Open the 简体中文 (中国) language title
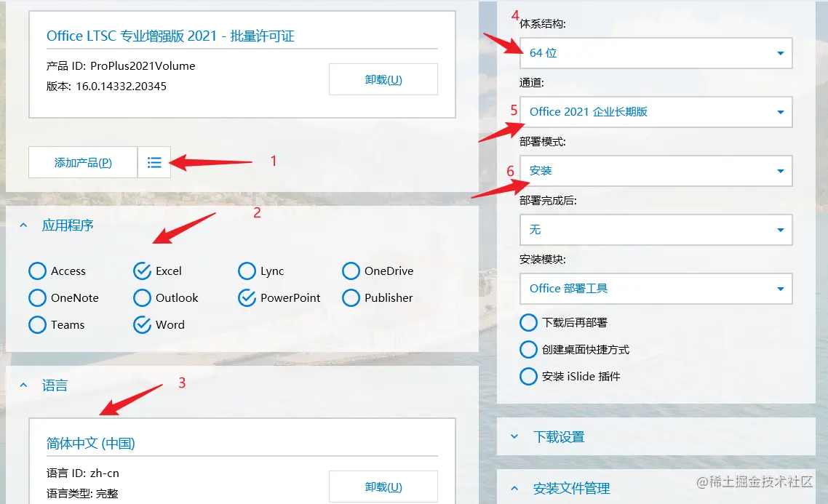 91,444
